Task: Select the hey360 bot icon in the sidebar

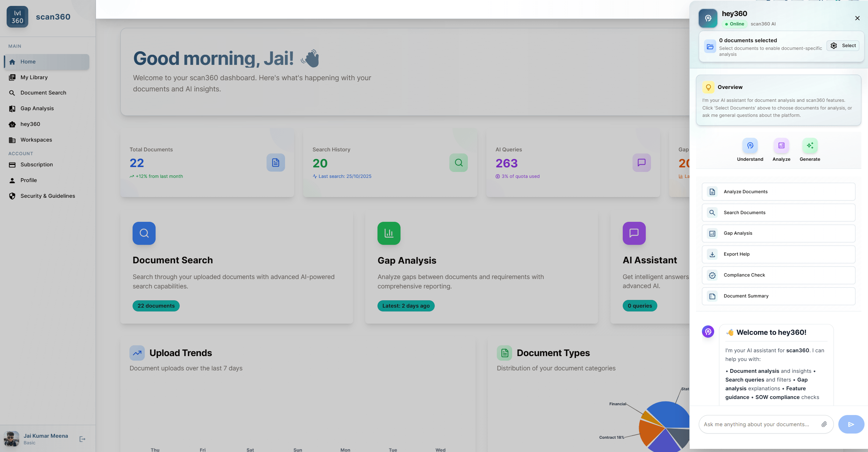Action: [12, 124]
